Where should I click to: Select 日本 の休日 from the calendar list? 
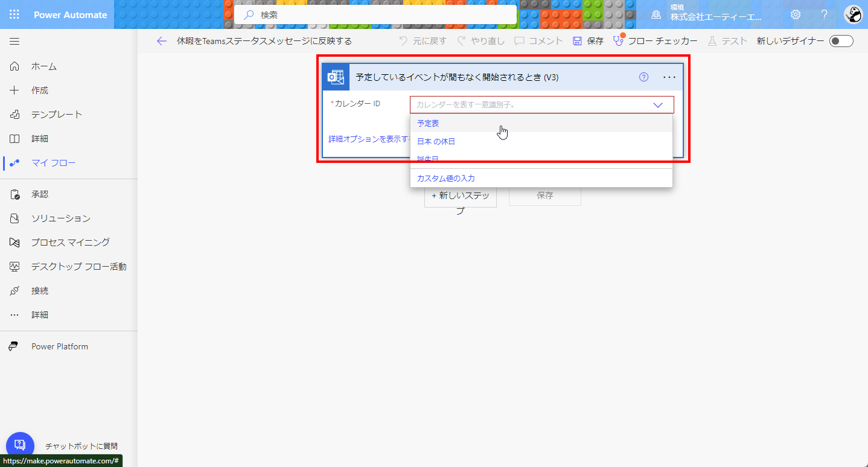[541, 141]
